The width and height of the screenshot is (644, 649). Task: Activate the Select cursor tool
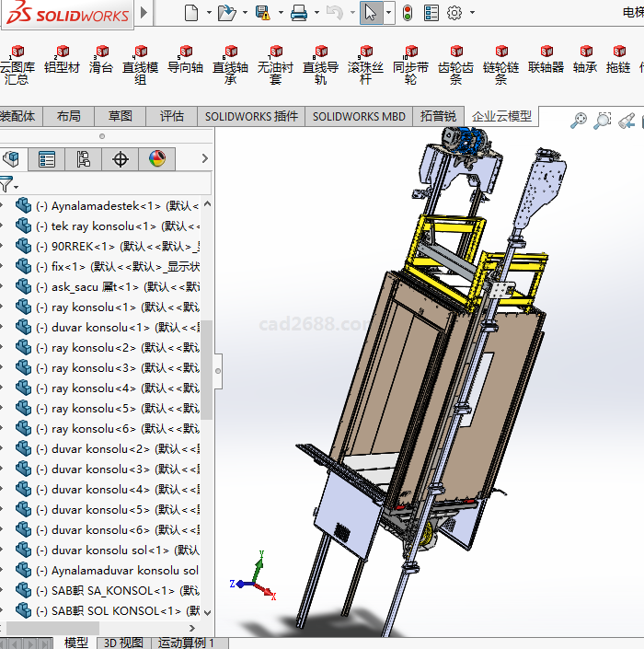(x=370, y=13)
